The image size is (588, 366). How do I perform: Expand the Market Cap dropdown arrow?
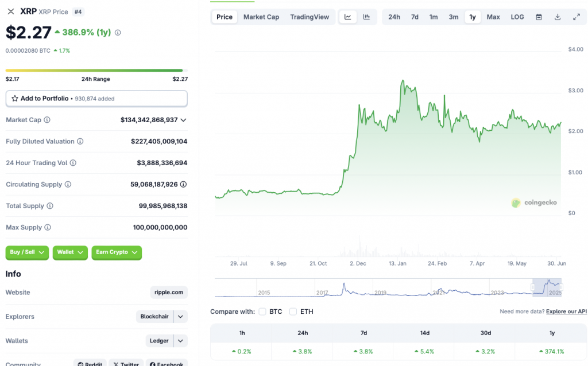pyautogui.click(x=184, y=120)
